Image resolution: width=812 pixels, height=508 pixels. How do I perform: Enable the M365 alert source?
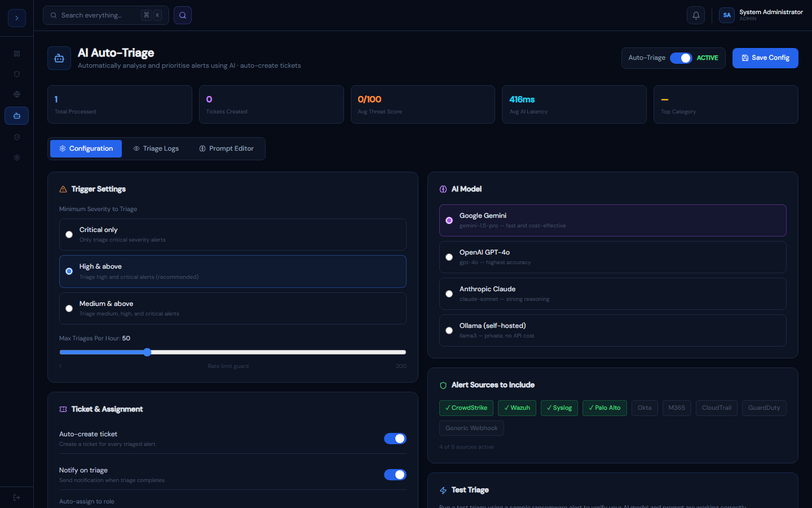[x=677, y=408]
